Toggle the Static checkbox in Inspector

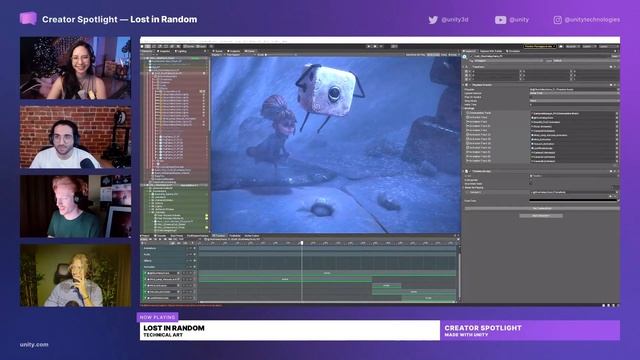click(614, 56)
